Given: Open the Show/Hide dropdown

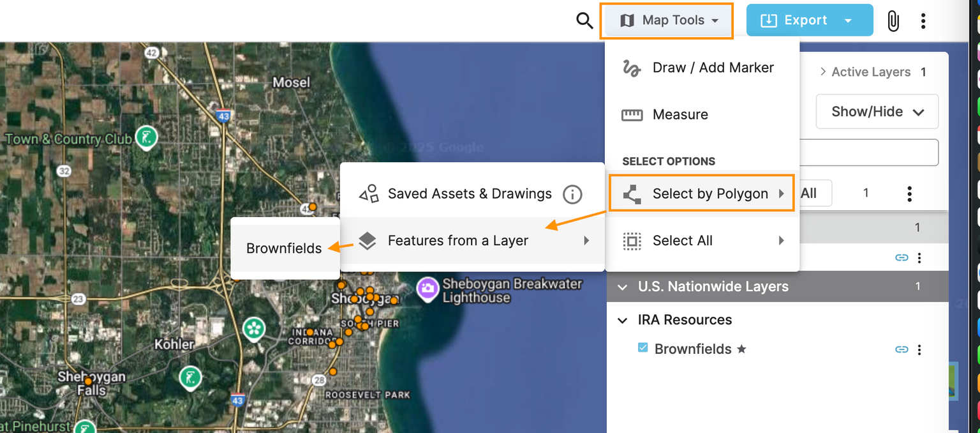Looking at the screenshot, I should (x=877, y=111).
